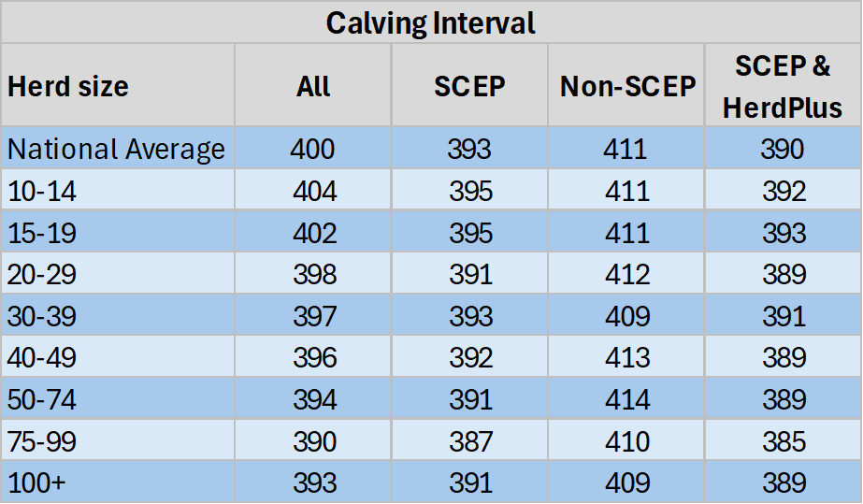Screen dimensions: 863x504
Task: Click the Calving Interval title cell
Action: coord(431,22)
